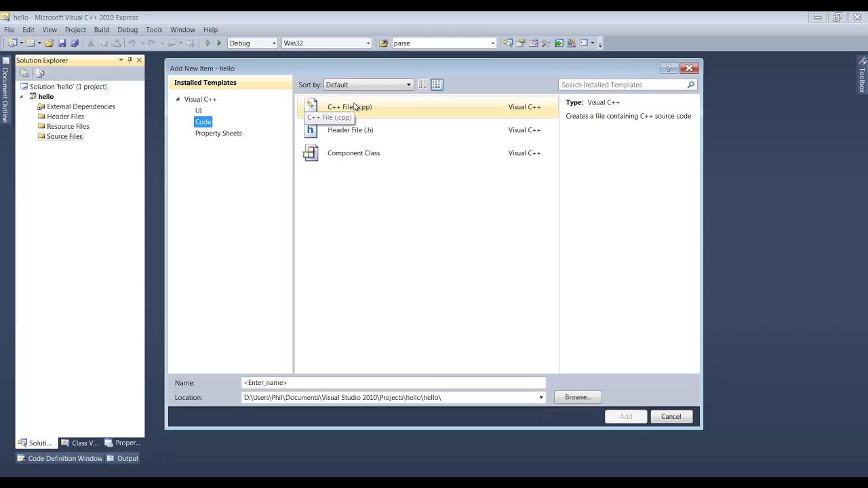Open the Build menu
The image size is (868, 488).
coord(102,30)
